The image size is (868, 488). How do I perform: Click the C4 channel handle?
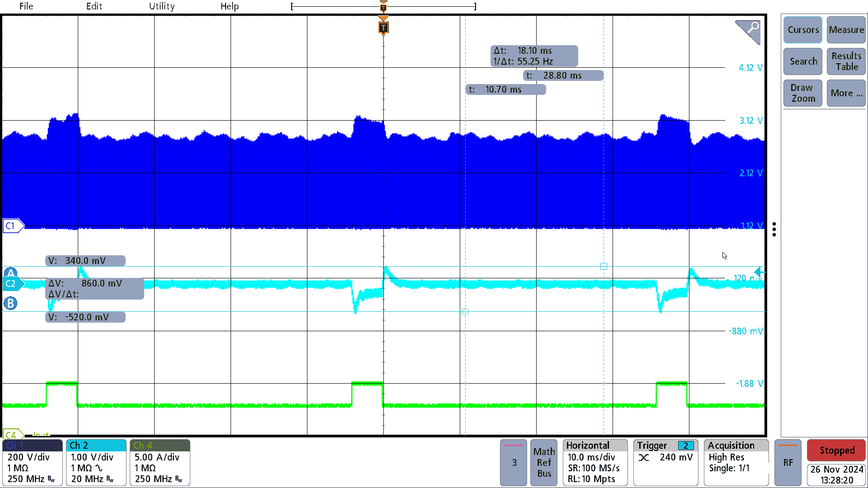pos(13,435)
